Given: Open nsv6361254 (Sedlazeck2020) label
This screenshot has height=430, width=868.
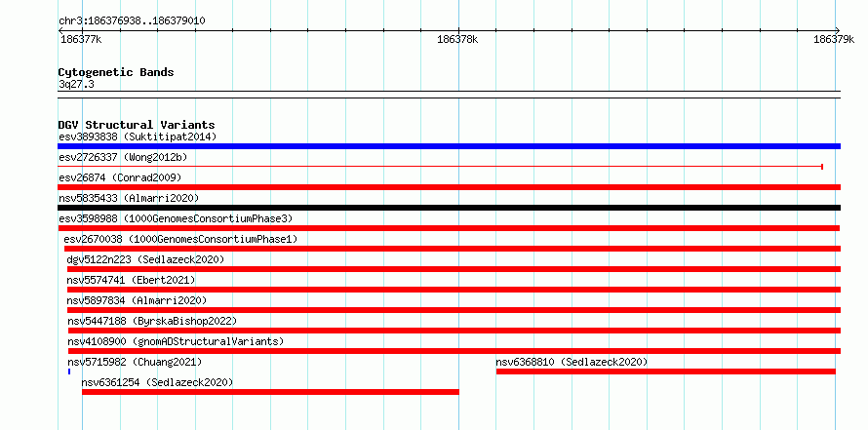Looking at the screenshot, I should point(157,382).
